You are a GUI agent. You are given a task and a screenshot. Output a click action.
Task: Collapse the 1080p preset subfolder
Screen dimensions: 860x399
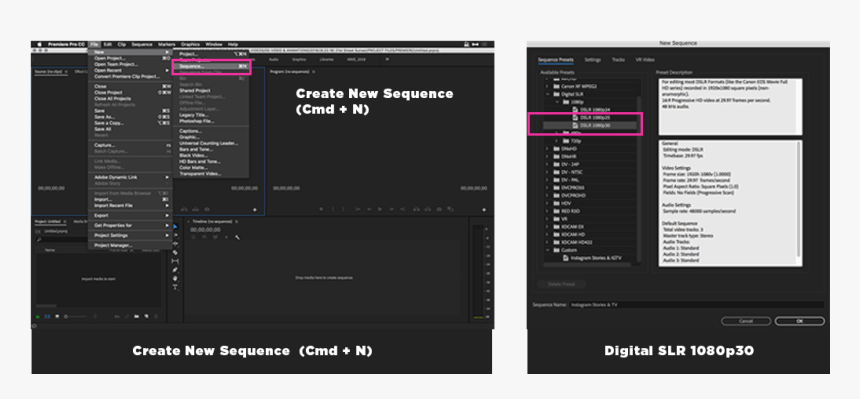pos(557,102)
